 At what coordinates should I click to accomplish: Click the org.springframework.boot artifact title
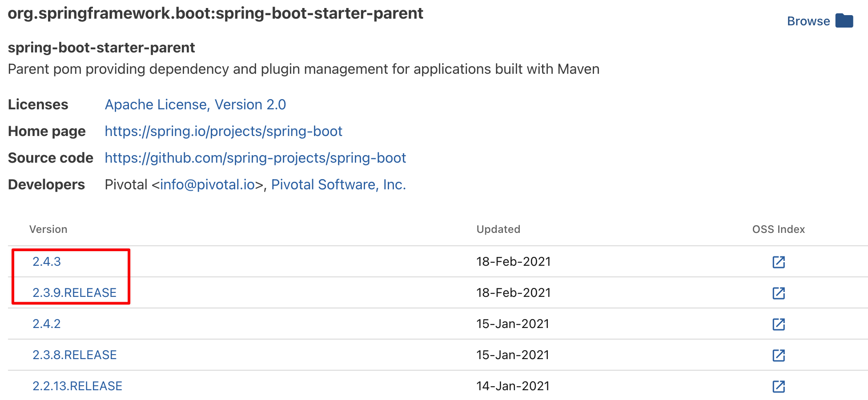tap(216, 13)
